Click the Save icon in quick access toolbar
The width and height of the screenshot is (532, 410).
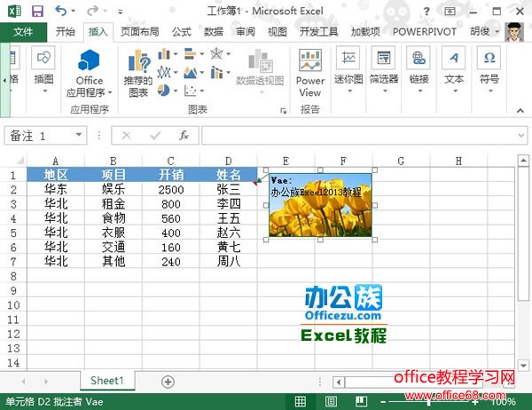tap(37, 12)
